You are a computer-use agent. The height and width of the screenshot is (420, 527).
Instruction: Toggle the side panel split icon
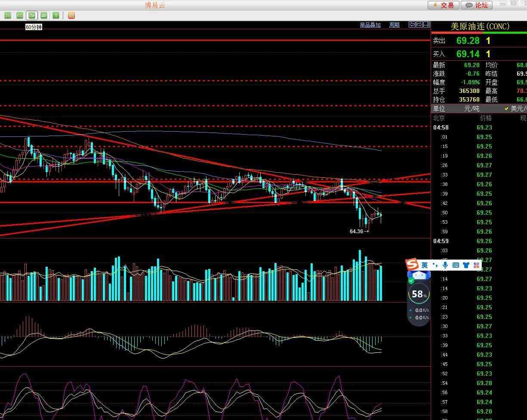[x=426, y=25]
